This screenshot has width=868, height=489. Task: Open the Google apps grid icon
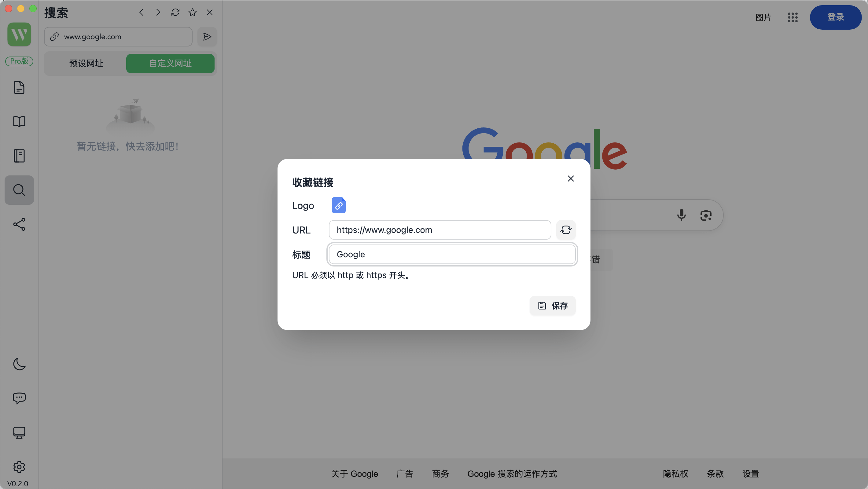[793, 17]
